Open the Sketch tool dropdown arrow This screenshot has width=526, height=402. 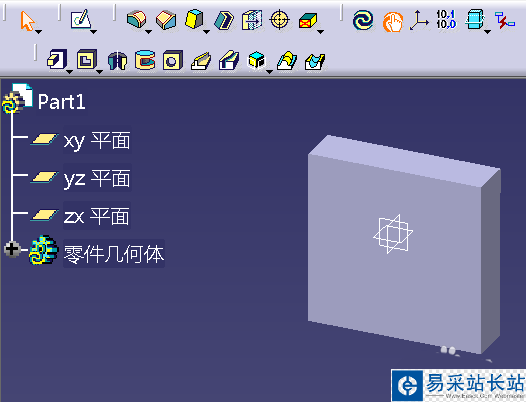(x=94, y=32)
